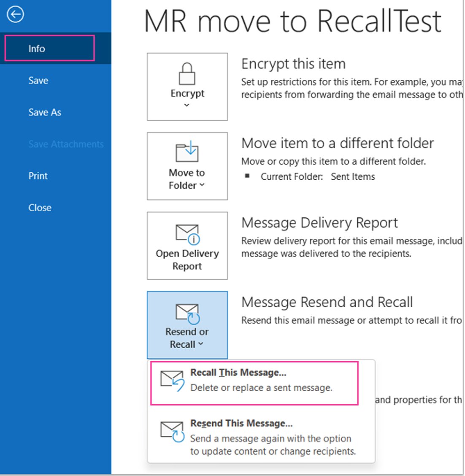The image size is (465, 476).
Task: Expand the Move to Folder dropdown arrow
Action: tap(202, 184)
